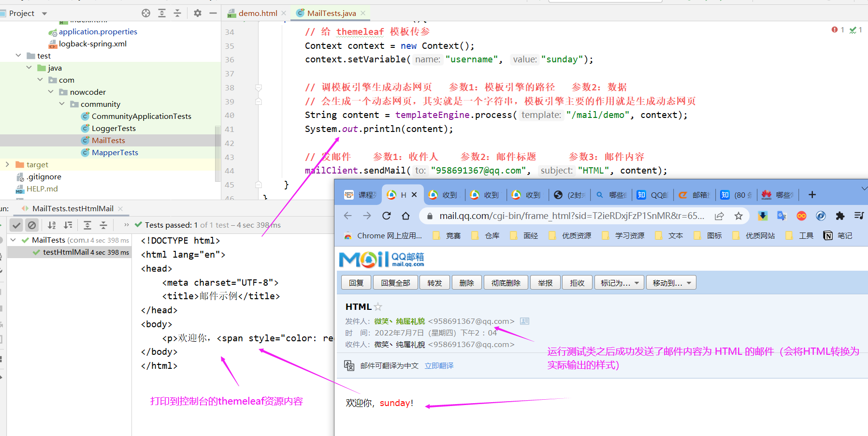This screenshot has width=868, height=436.
Task: Sort test results by duration
Action: click(x=68, y=225)
